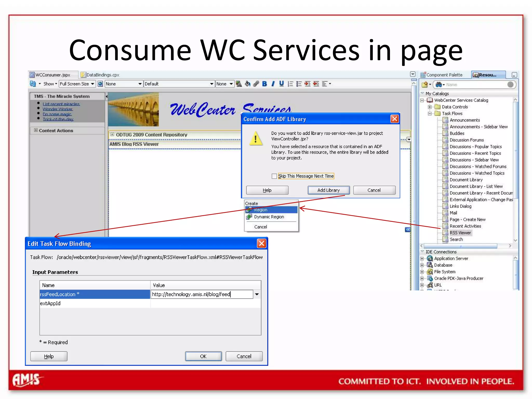Screen dimensions: 532x399
Task: Expand ODTUG 2009 Content Repository panel
Action: (112, 134)
